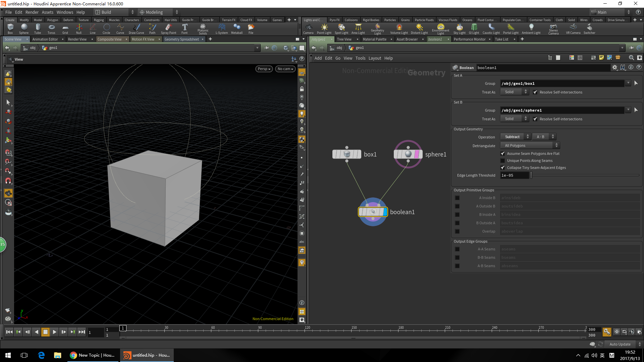This screenshot has width=644, height=362.
Task: Enable A Inside B output group
Action: (457, 198)
